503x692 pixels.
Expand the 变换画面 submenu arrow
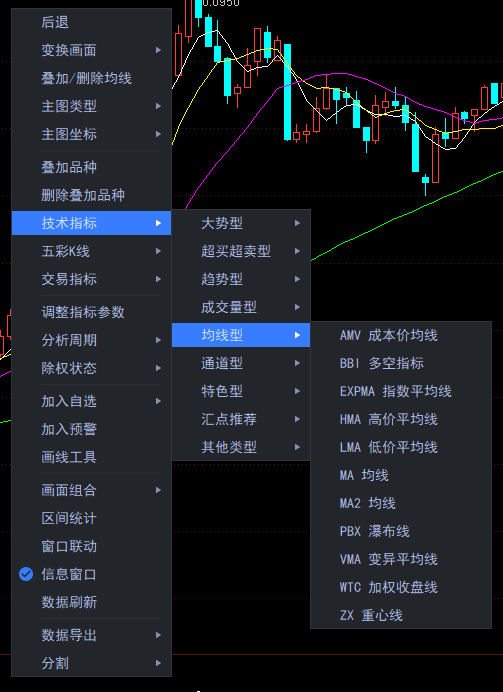158,50
